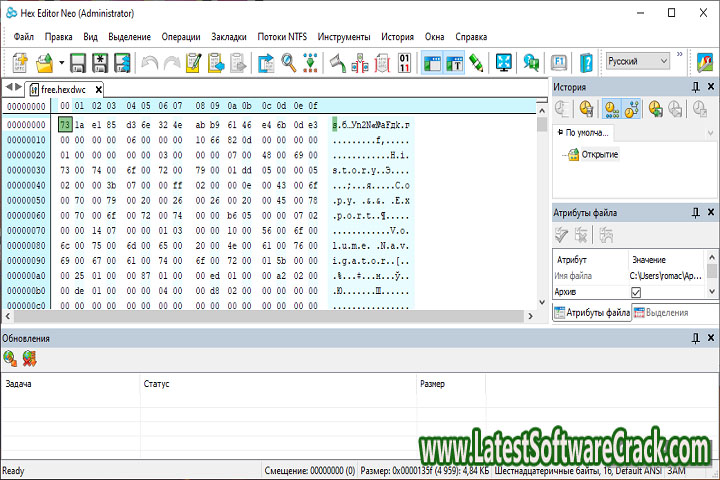Pin the Обновления panel
Screen dimensions: 720x480
coord(696,338)
